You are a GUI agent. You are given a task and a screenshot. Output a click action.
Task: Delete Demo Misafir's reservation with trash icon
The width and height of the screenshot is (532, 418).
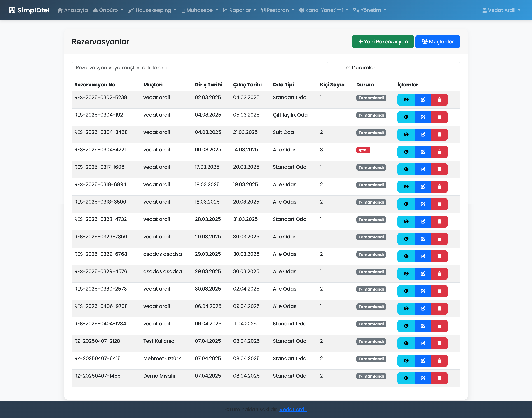coord(439,378)
